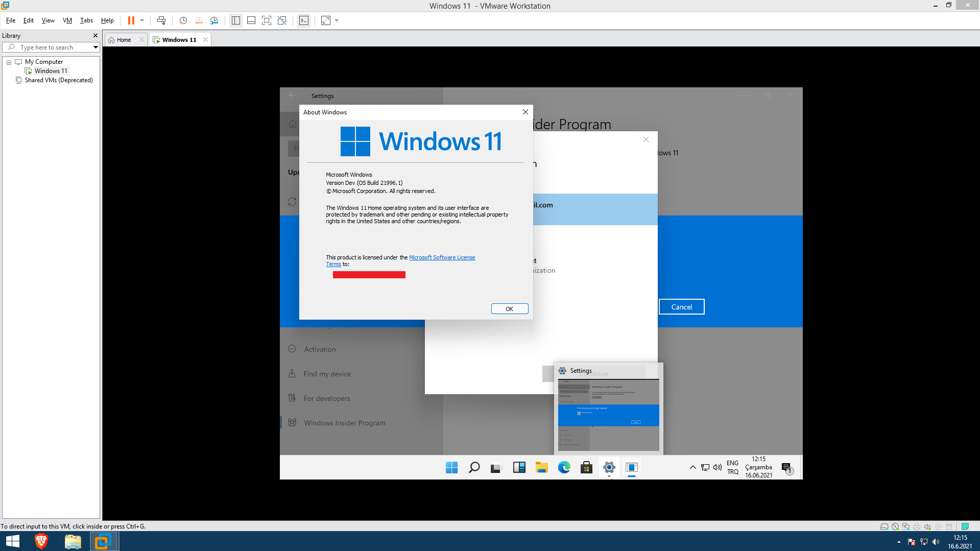
Task: Take a snapshot of this virtual machine
Action: coord(183,20)
